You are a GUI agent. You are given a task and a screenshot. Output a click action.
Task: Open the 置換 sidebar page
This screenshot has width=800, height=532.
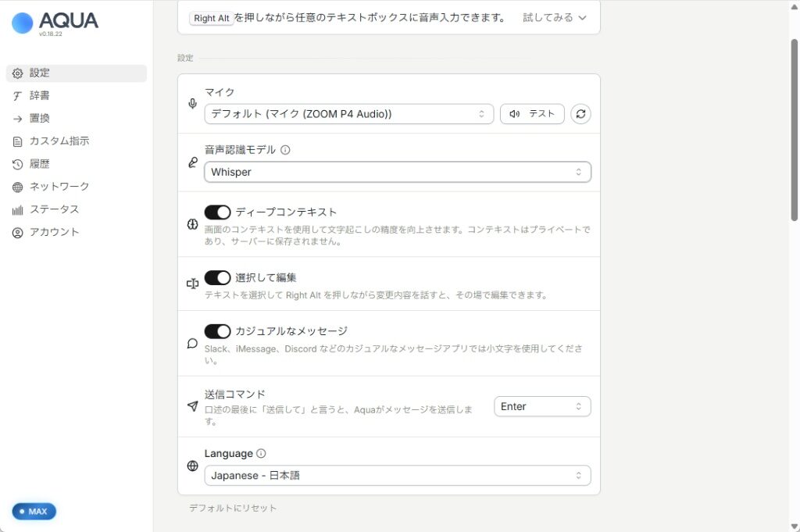coord(77,118)
